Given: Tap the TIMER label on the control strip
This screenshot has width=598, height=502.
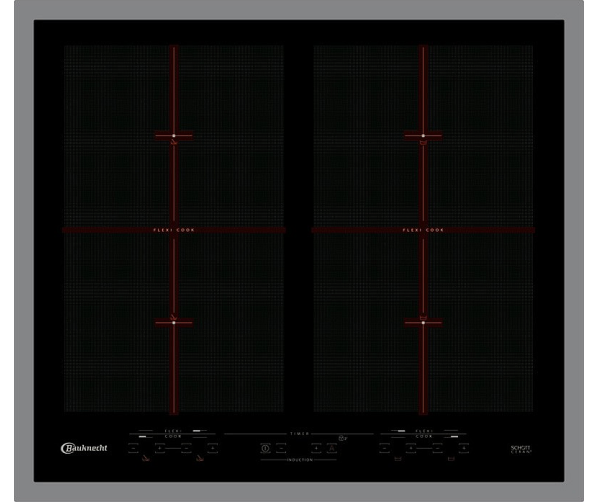Looking at the screenshot, I should point(300,434).
